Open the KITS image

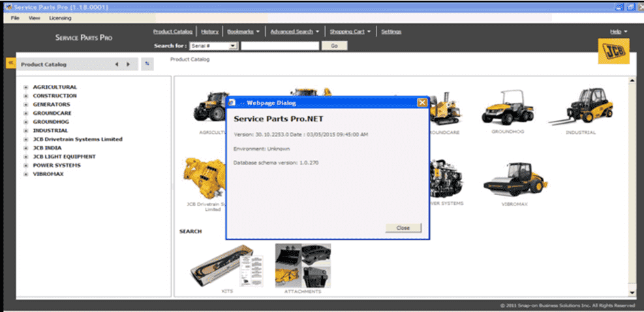click(x=226, y=266)
